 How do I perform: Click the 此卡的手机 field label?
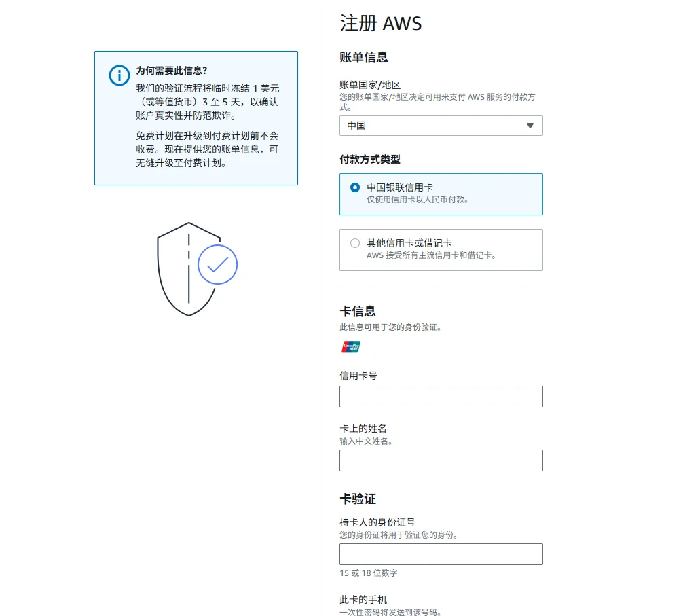(x=363, y=600)
